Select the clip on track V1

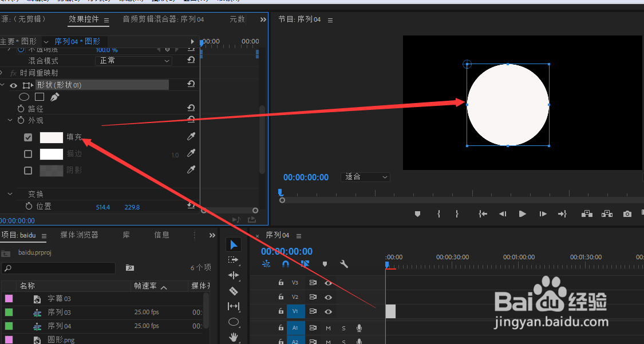pos(390,311)
